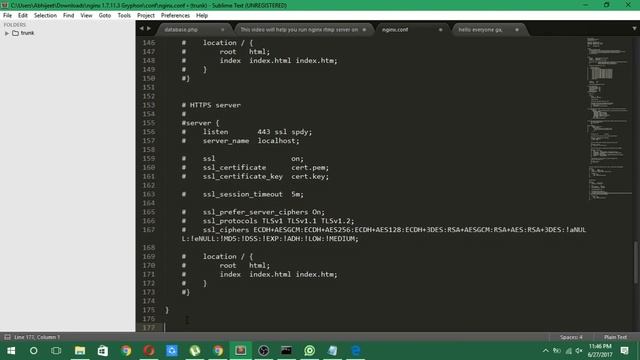Click line number 153 in the gutter
This screenshot has width=640, height=360.
tap(149, 105)
